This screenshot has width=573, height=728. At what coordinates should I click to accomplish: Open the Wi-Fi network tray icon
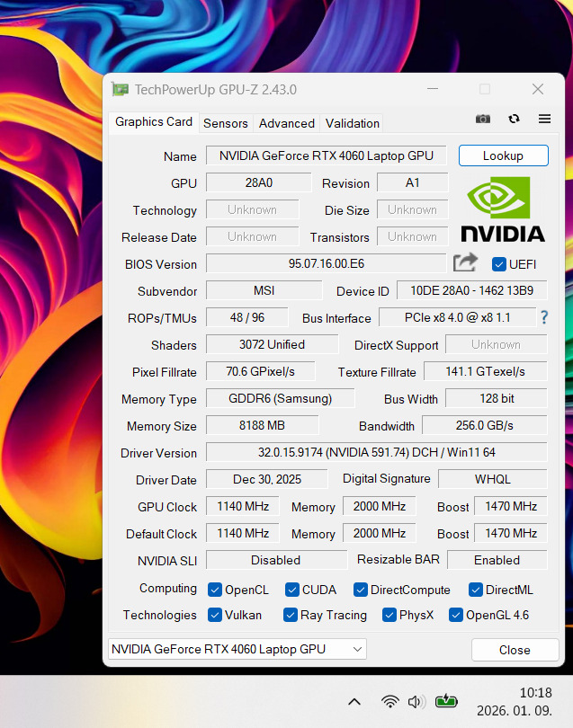click(389, 701)
